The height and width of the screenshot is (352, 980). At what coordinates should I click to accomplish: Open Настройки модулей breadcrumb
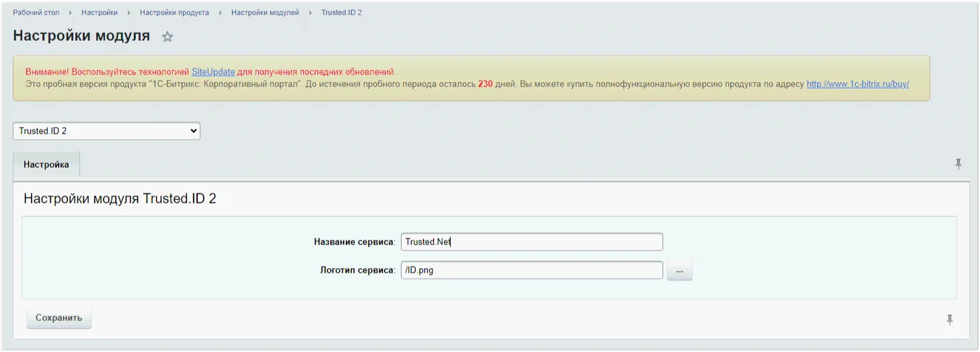tap(265, 13)
